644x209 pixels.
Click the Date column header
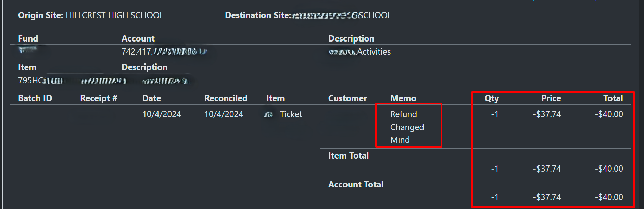click(x=152, y=98)
